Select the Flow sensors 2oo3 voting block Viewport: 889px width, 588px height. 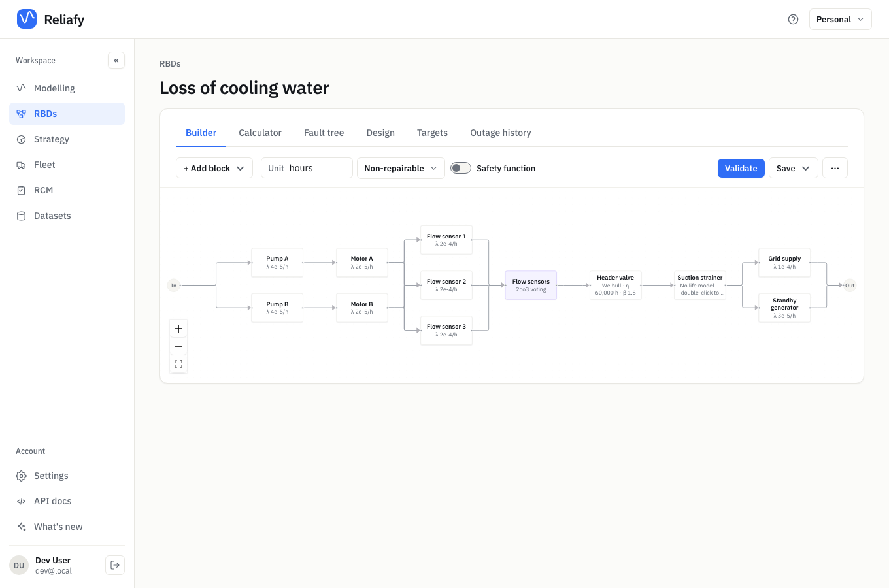click(531, 286)
